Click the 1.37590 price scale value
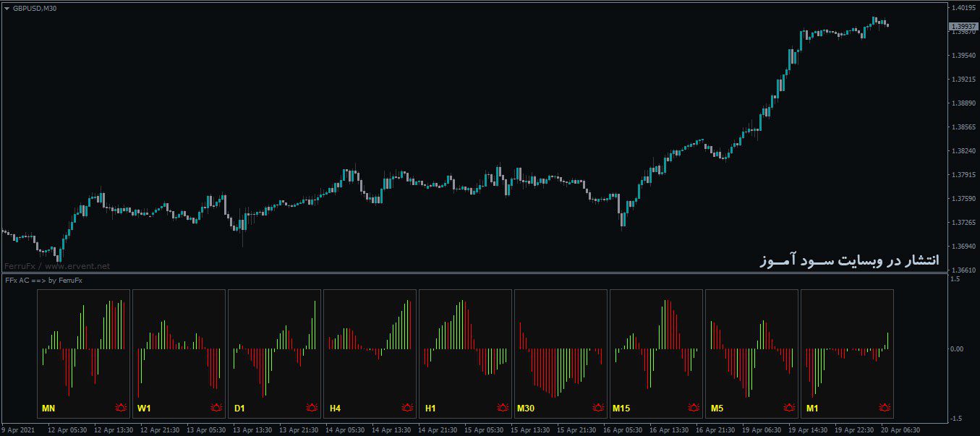This screenshot has width=980, height=436. click(x=964, y=199)
